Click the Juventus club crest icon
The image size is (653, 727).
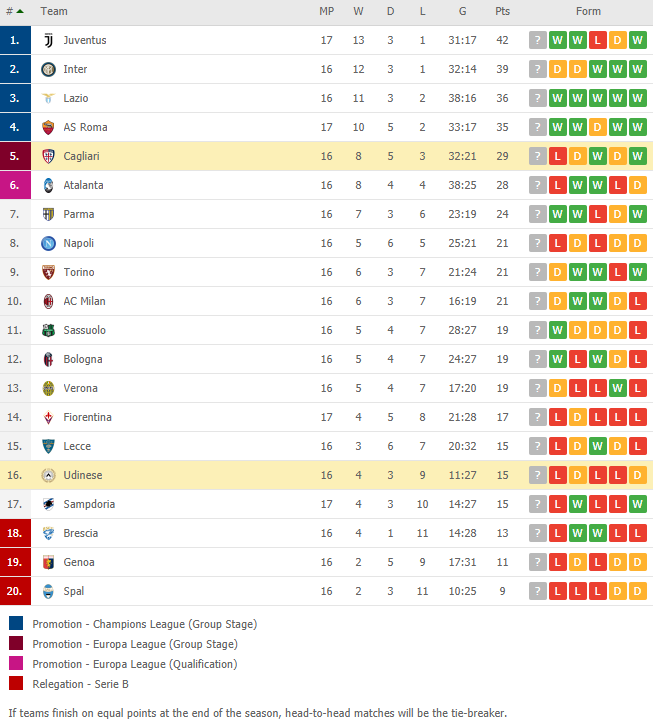click(x=48, y=40)
